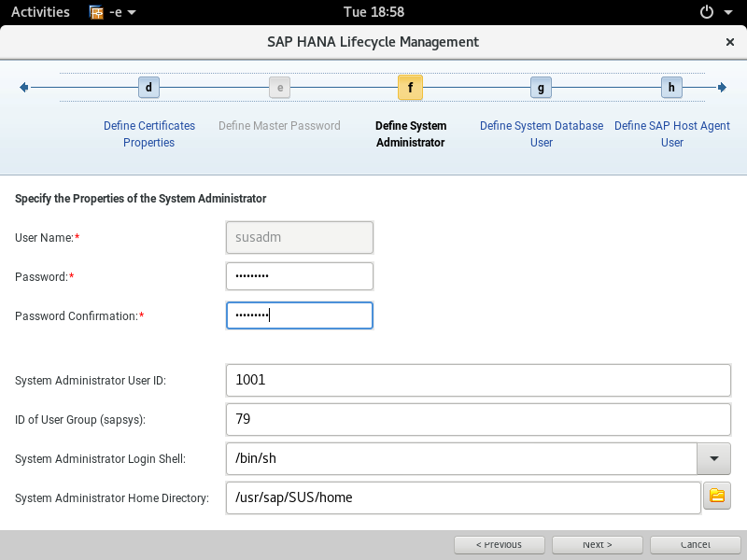Jump to wizard step h icon

pyautogui.click(x=671, y=88)
